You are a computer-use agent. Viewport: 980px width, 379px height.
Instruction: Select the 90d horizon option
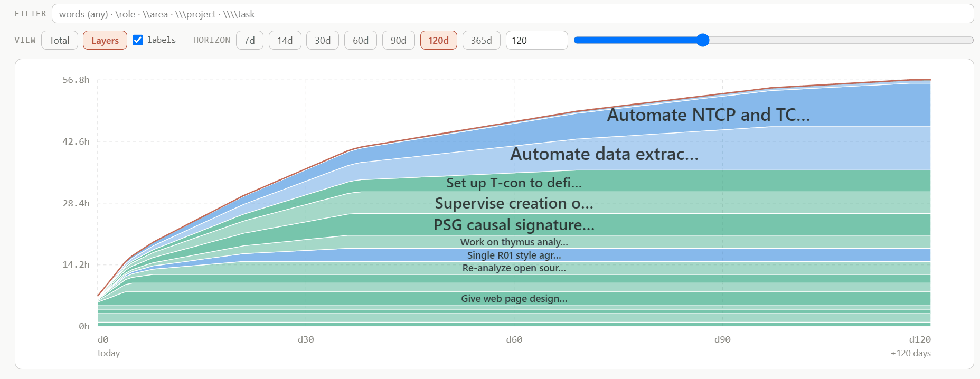[399, 40]
